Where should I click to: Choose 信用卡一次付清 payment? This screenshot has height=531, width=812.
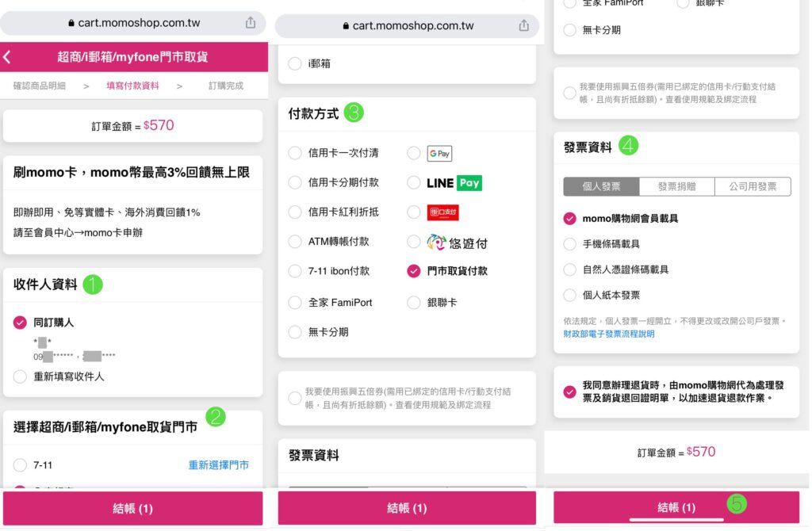click(295, 153)
